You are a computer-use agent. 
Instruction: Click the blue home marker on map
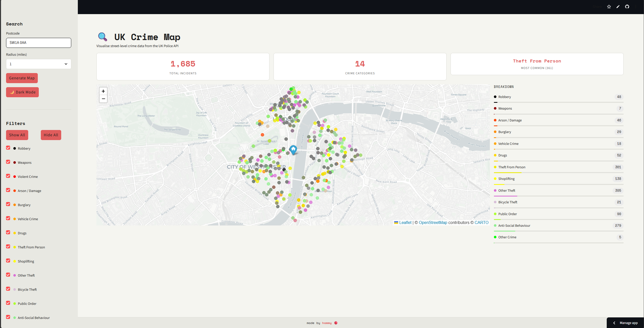293,149
